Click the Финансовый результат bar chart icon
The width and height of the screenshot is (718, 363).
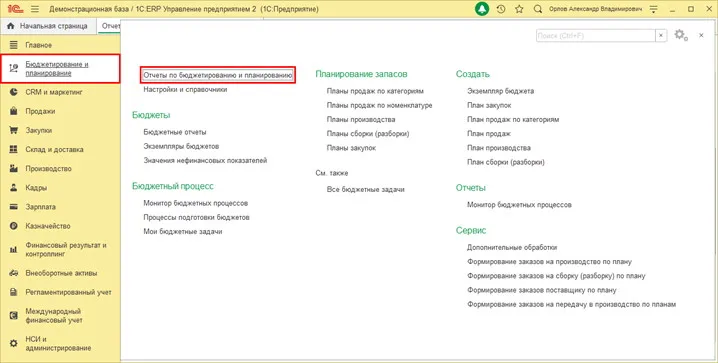point(14,249)
